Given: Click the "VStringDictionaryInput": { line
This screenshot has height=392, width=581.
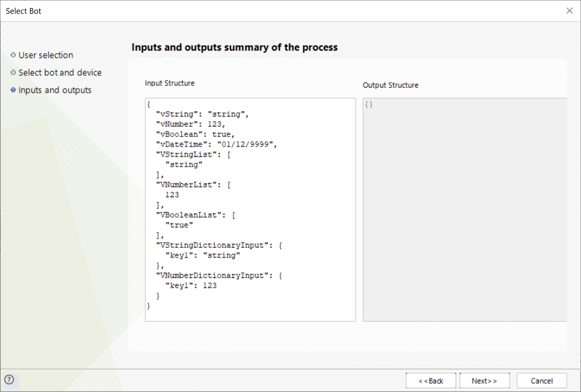Looking at the screenshot, I should [219, 245].
